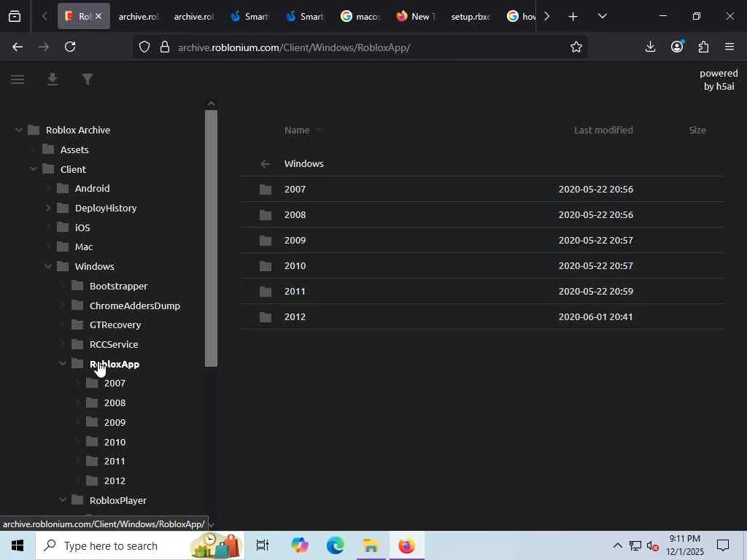Click the Firefox taskbar icon
The height and width of the screenshot is (560, 747).
(x=406, y=545)
